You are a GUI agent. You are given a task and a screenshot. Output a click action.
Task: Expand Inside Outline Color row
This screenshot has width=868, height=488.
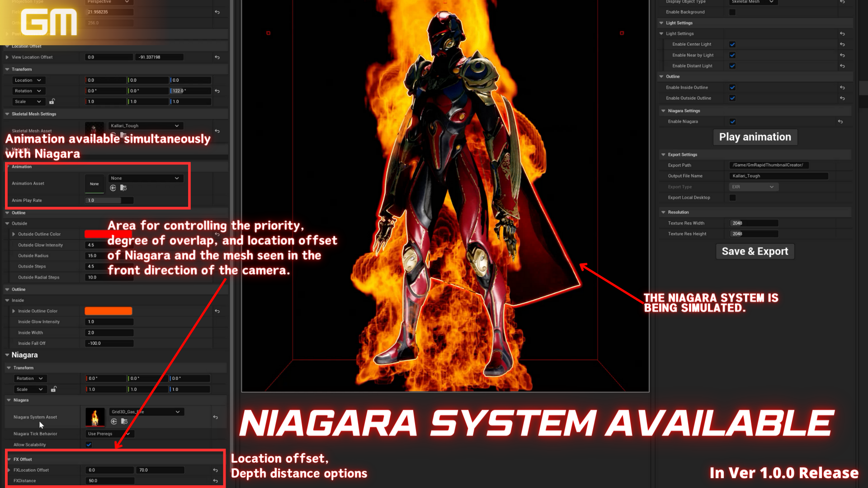pos(14,311)
